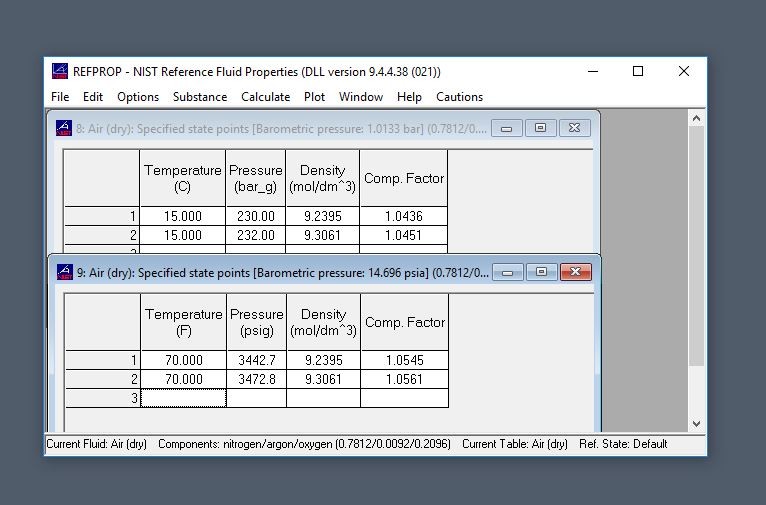Open the Plot menu
The width and height of the screenshot is (766, 505).
coord(314,97)
